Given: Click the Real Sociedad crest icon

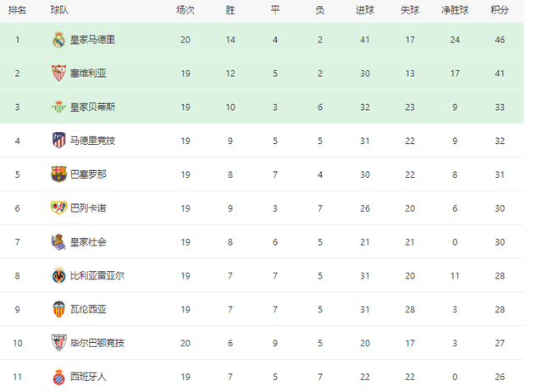Looking at the screenshot, I should 58,241.
